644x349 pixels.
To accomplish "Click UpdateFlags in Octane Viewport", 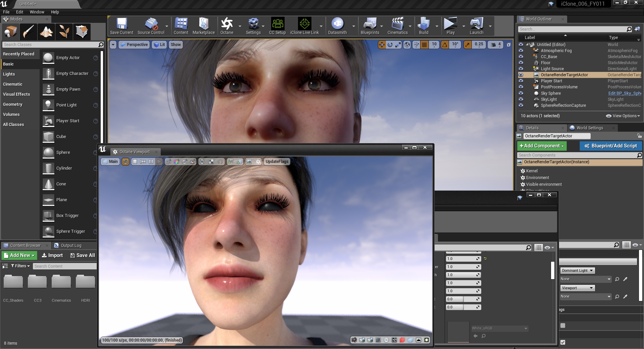I will pos(277,162).
